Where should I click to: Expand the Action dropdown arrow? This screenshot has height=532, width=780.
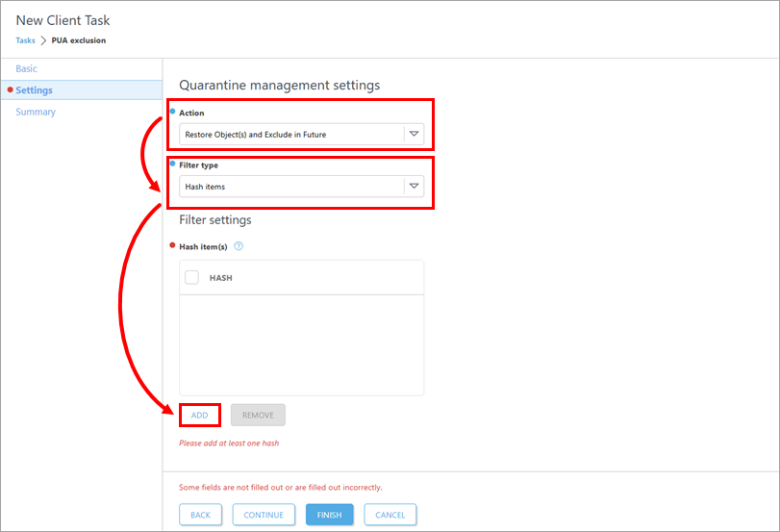pyautogui.click(x=414, y=135)
